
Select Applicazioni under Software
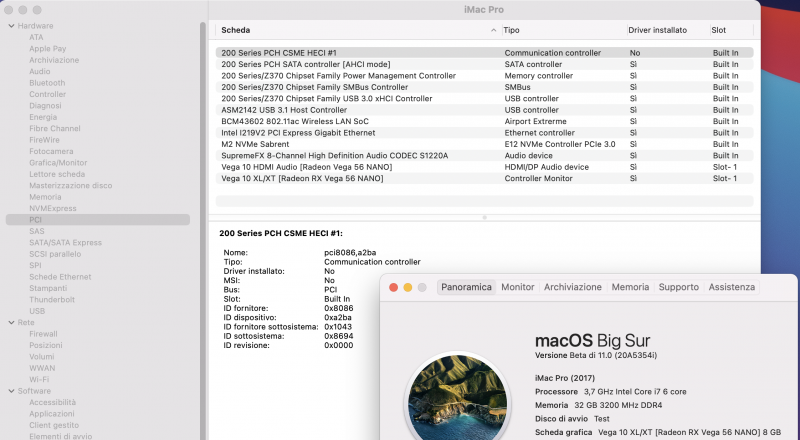pos(52,414)
